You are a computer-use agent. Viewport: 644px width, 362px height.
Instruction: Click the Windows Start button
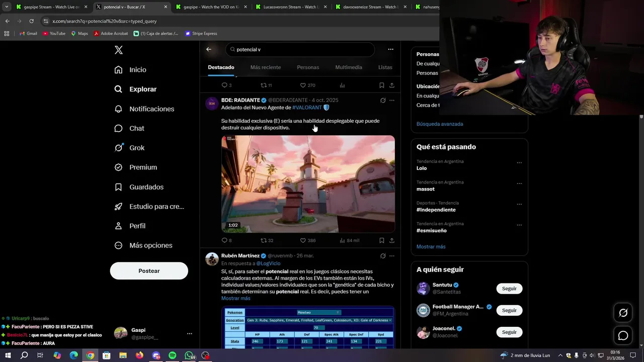tap(8, 355)
